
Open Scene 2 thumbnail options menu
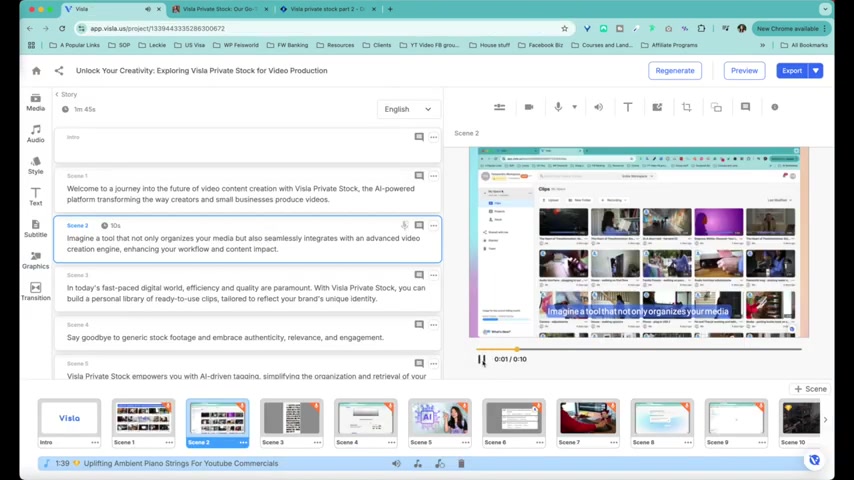click(243, 442)
